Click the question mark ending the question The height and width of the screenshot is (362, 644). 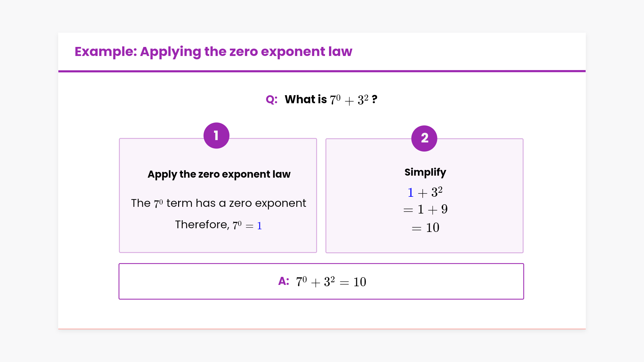374,100
